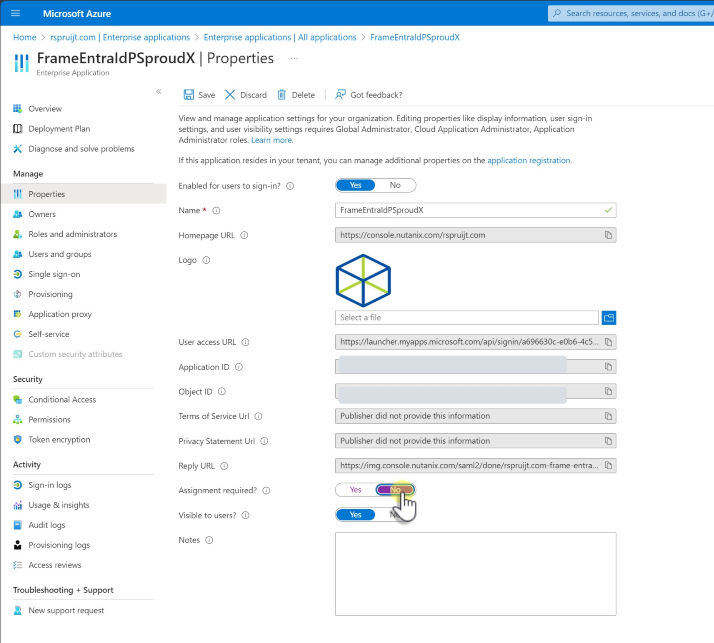Click into the Notes text area

pos(475,572)
